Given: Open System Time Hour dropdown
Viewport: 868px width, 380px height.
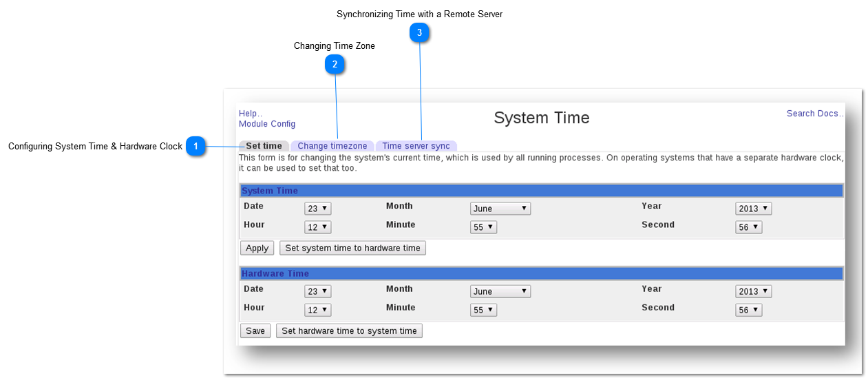Looking at the screenshot, I should 318,227.
